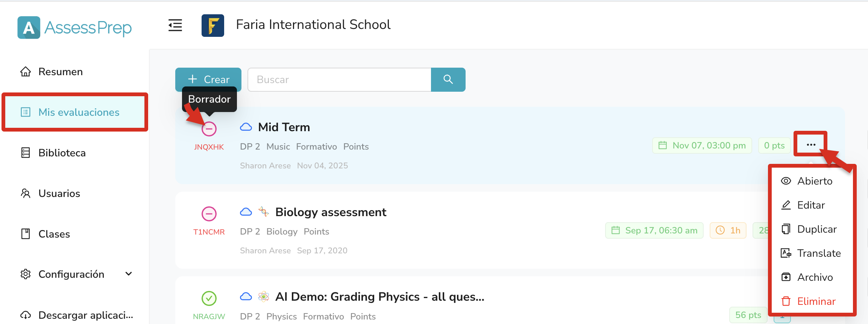Click the Biology assessment draft status icon
This screenshot has height=324, width=868.
point(209,214)
